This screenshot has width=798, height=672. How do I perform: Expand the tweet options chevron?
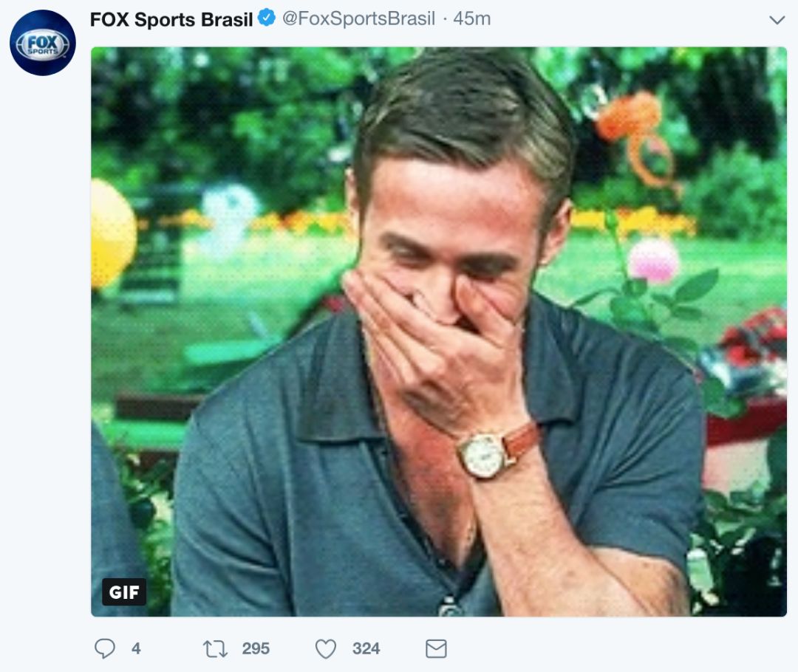coord(777,20)
